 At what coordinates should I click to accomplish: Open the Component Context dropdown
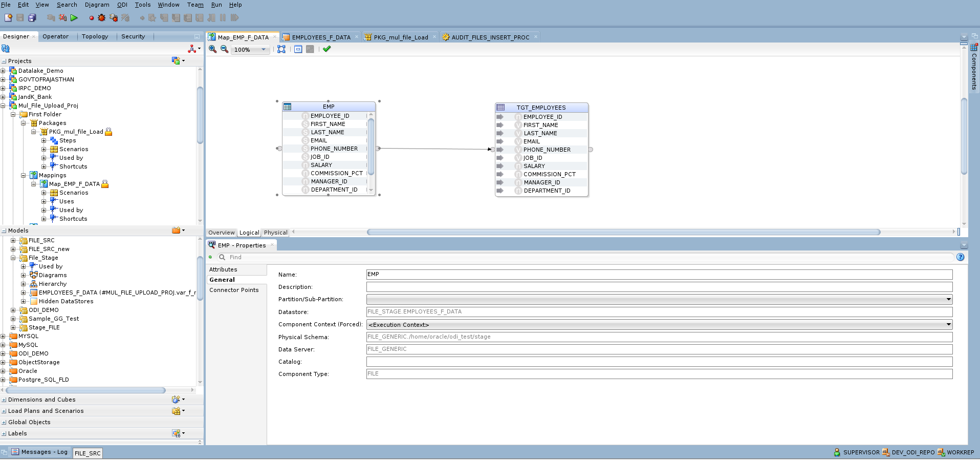(x=948, y=324)
